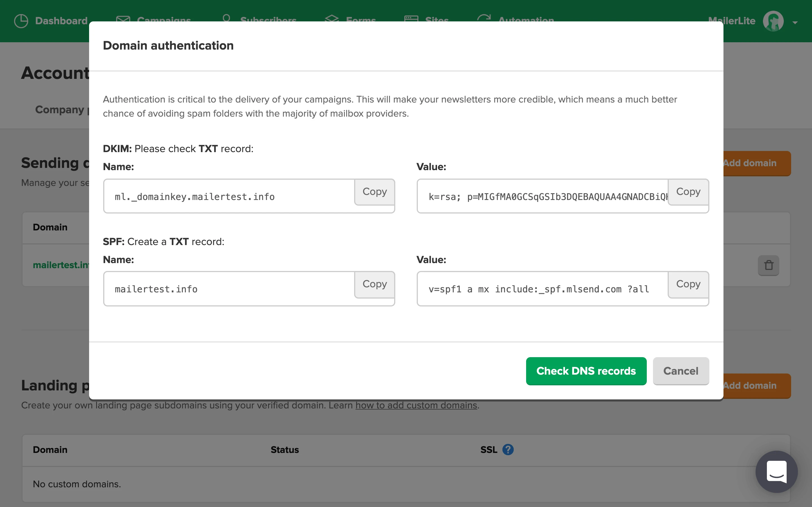Expand the account dropdown arrow
The height and width of the screenshot is (507, 812).
pyautogui.click(x=795, y=23)
